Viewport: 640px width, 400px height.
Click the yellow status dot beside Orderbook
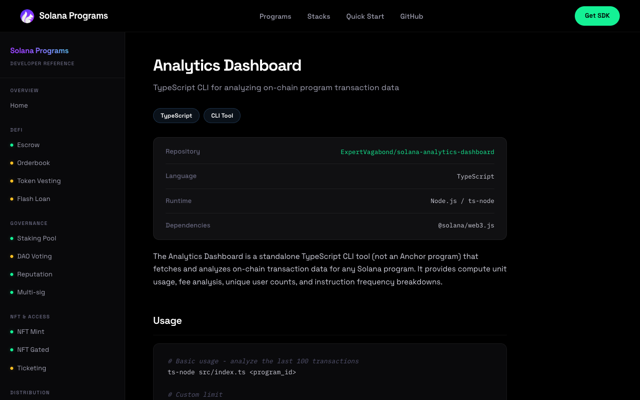click(11, 163)
